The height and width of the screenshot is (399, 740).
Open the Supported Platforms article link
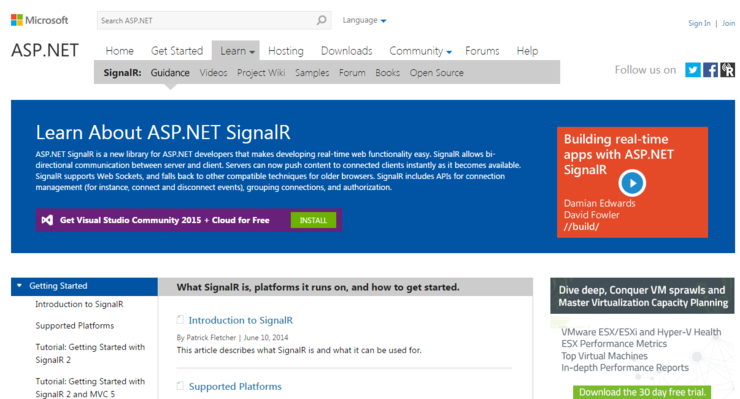[x=235, y=386]
